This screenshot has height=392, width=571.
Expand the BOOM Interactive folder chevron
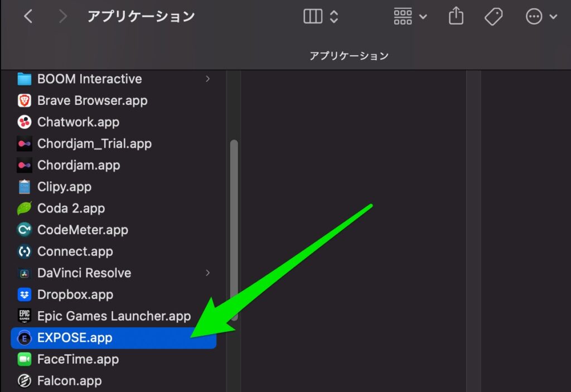click(208, 79)
